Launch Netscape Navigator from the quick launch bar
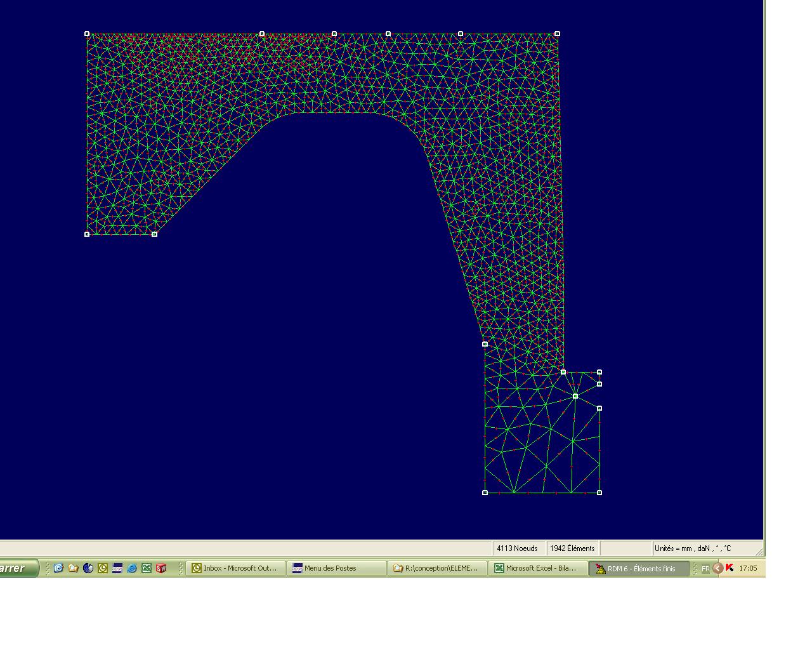The image size is (812, 650). 88,568
